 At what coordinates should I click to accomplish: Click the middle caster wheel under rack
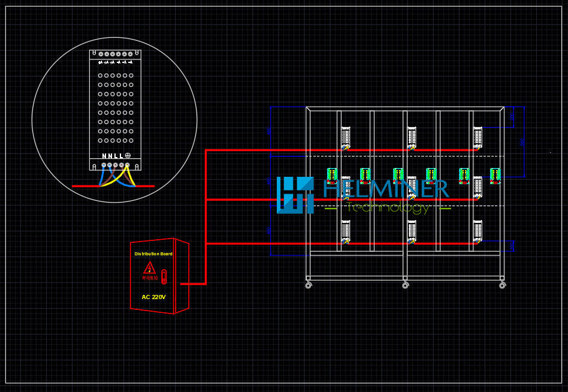[x=405, y=285]
